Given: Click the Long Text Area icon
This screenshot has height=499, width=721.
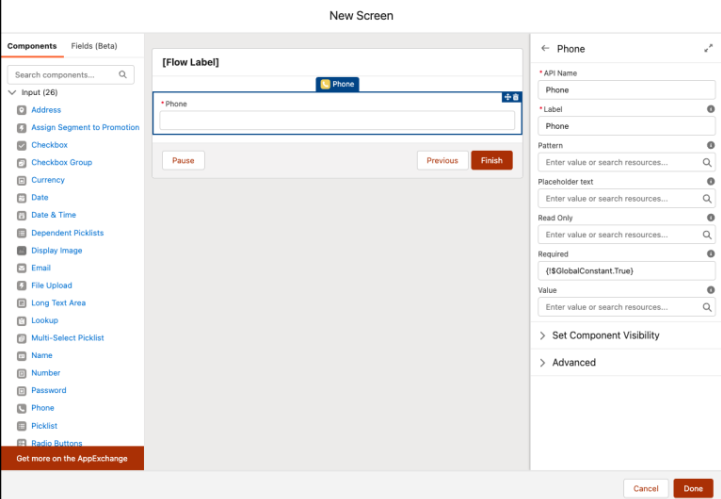Looking at the screenshot, I should click(x=22, y=303).
